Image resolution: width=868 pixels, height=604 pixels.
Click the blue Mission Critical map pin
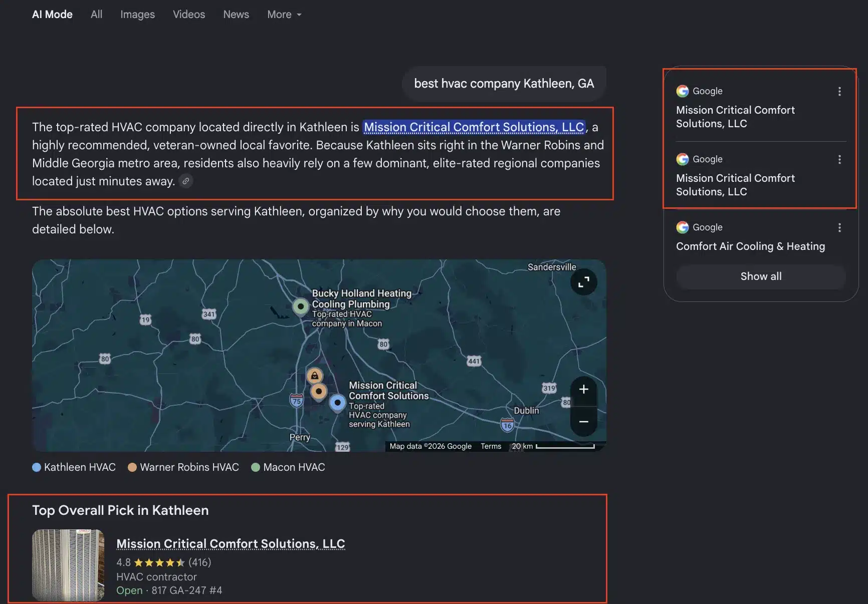[337, 403]
